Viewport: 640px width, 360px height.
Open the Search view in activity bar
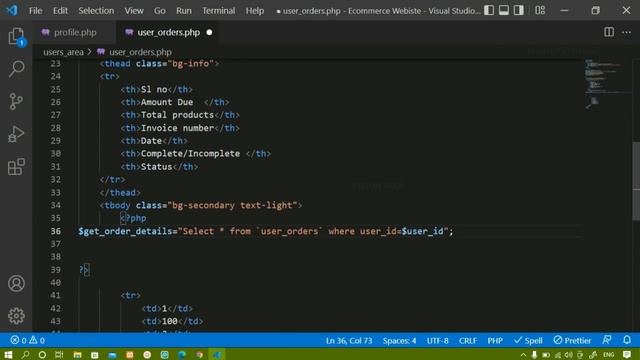(16, 69)
